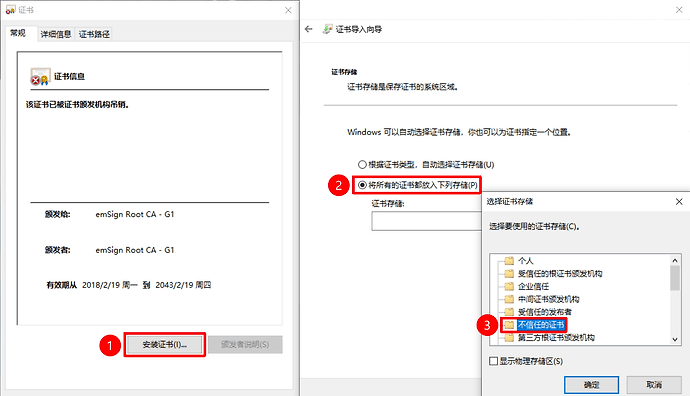The image size is (690, 396).
Task: Close the 选择证书存储 dialog
Action: (x=679, y=202)
